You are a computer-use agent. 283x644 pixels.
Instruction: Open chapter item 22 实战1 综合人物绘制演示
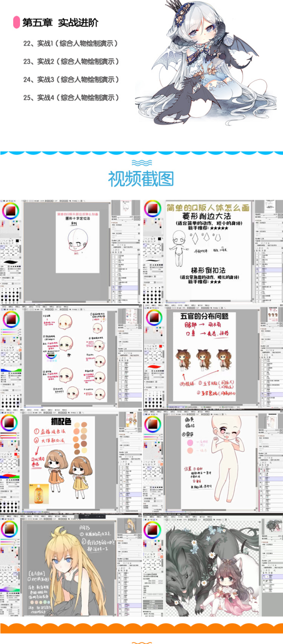[71, 43]
